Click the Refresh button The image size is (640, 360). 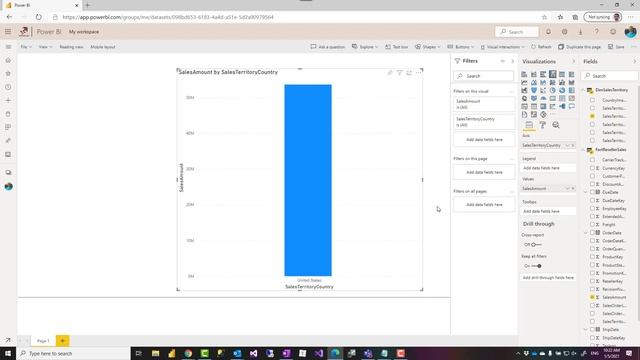coord(541,47)
